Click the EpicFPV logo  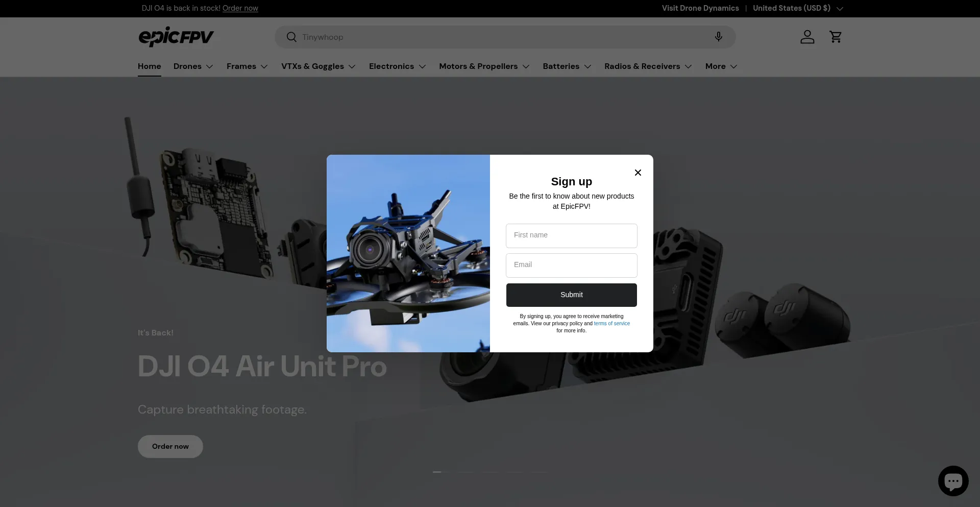(176, 37)
